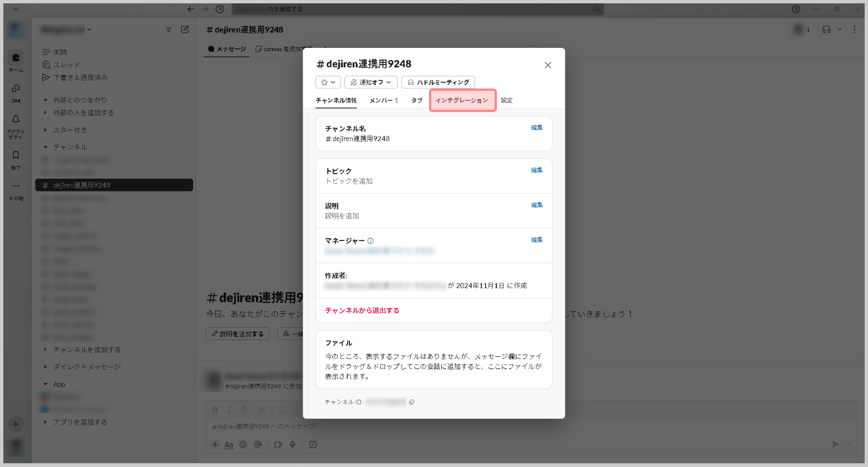This screenshot has width=868, height=467.
Task: Apply italic formatting in the composer
Action: pyautogui.click(x=229, y=410)
